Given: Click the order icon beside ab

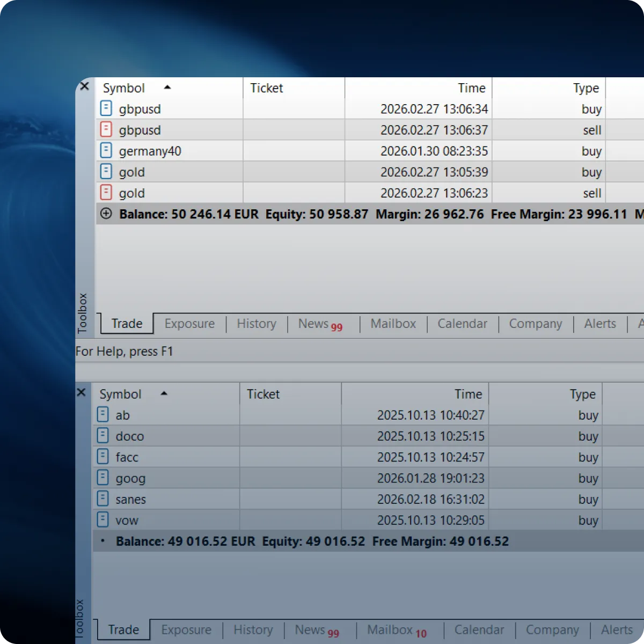Looking at the screenshot, I should pos(103,415).
